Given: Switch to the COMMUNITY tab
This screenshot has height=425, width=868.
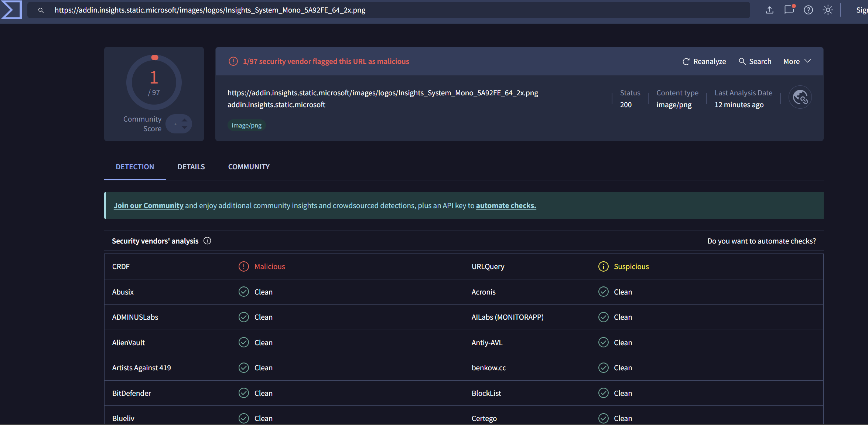Looking at the screenshot, I should coord(249,167).
